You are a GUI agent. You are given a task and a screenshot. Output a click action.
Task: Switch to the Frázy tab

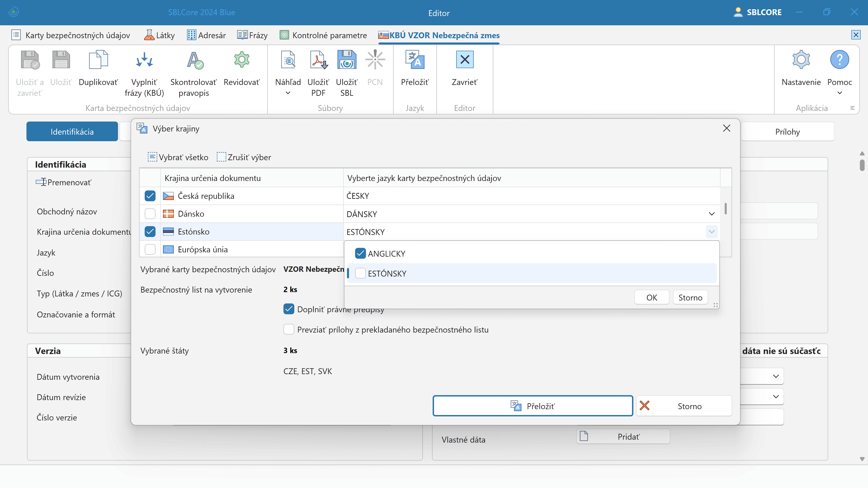click(x=253, y=35)
